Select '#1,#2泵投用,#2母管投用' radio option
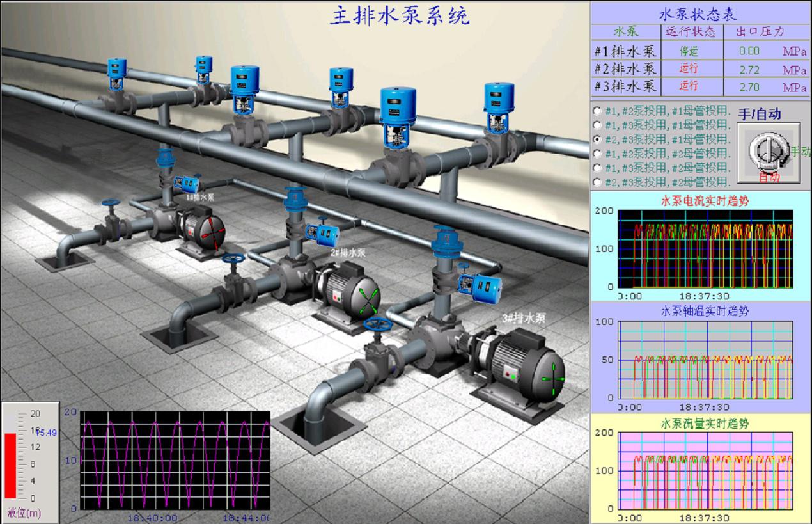The width and height of the screenshot is (812, 524). (598, 154)
